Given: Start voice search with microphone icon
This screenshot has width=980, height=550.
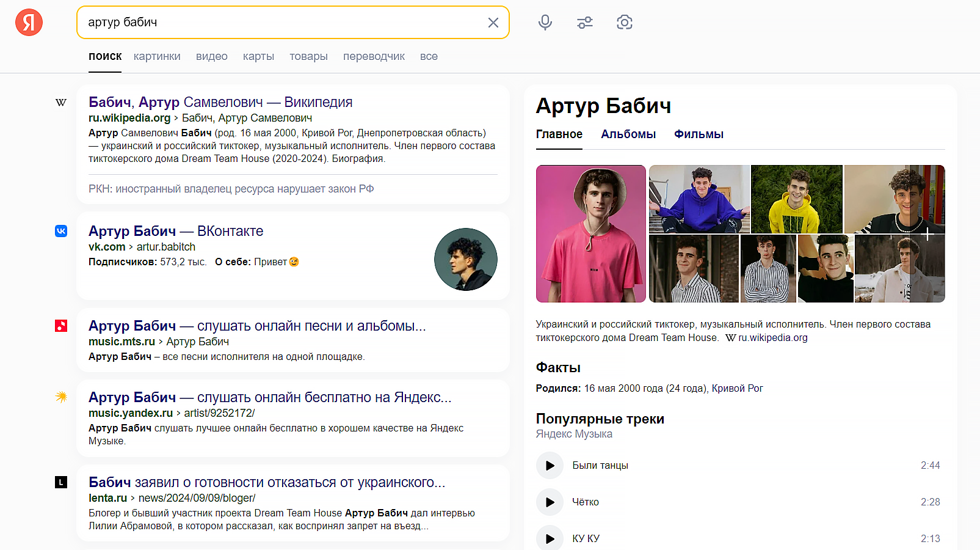Looking at the screenshot, I should tap(545, 23).
